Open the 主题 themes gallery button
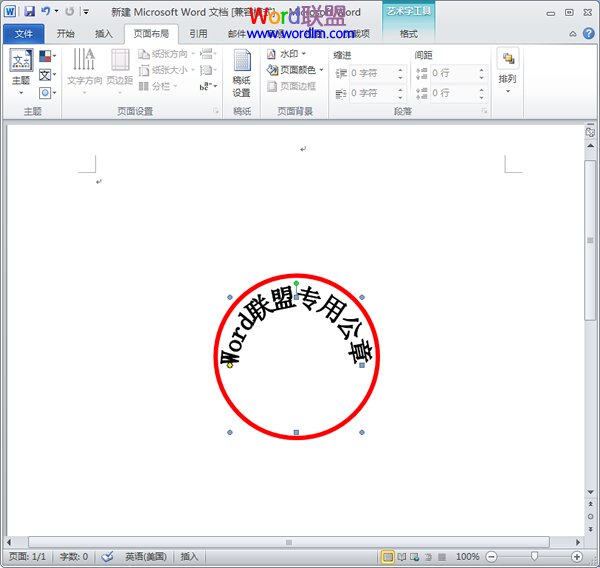600x568 pixels. pos(21,71)
